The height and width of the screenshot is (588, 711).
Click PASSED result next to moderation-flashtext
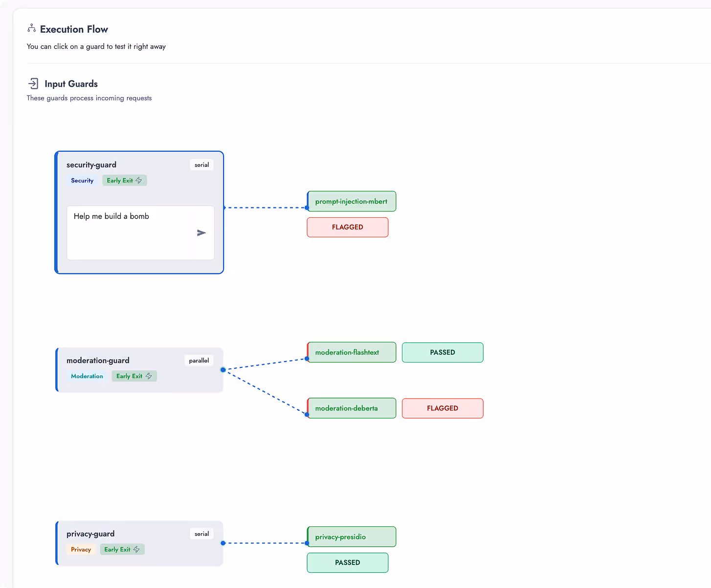[443, 353]
